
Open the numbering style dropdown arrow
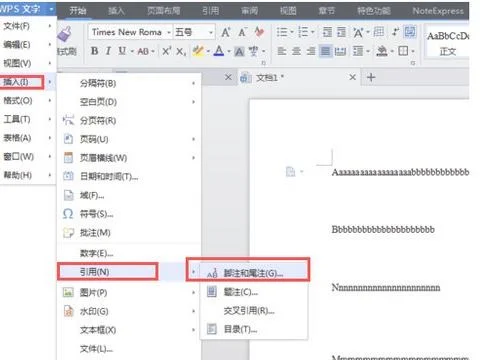tap(313, 32)
